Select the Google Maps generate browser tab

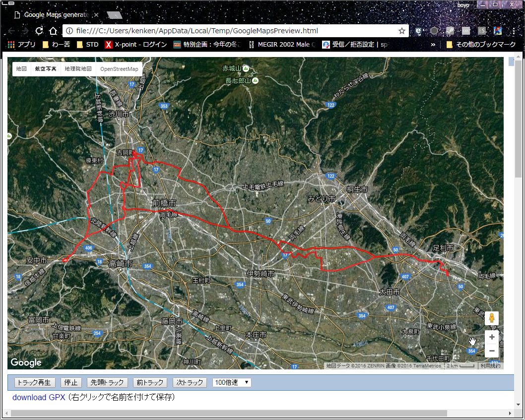pyautogui.click(x=56, y=15)
